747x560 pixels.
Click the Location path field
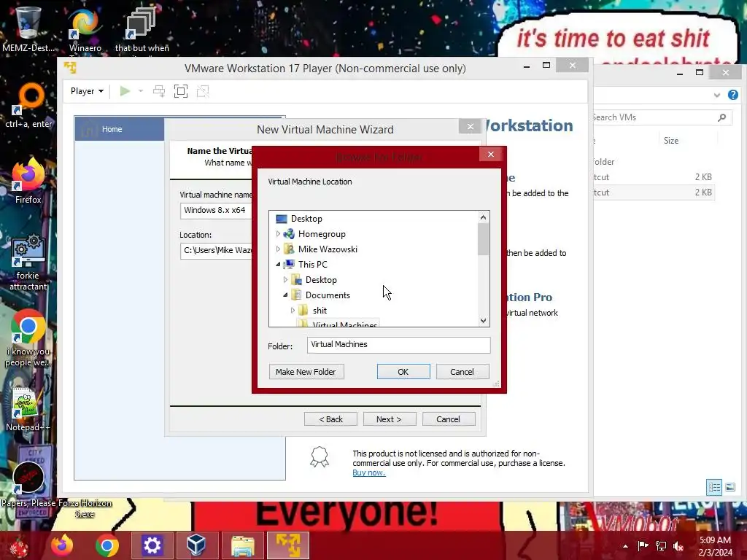tap(216, 251)
